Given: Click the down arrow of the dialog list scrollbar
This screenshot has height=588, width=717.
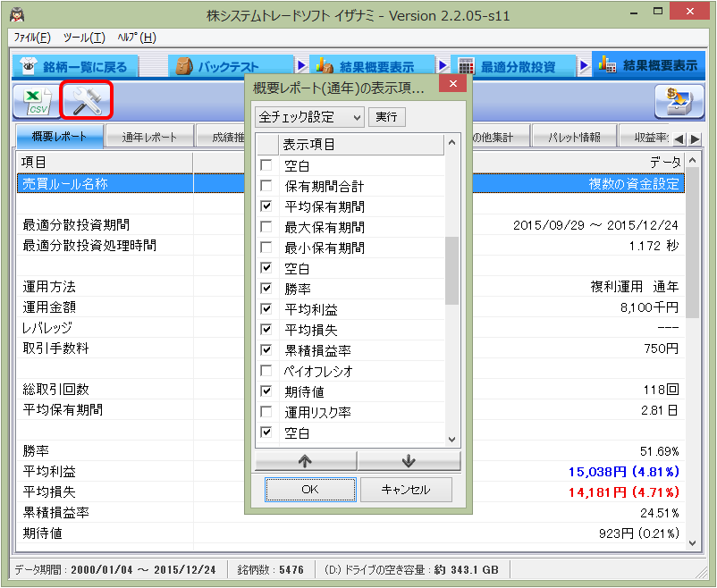Looking at the screenshot, I should click(x=451, y=440).
